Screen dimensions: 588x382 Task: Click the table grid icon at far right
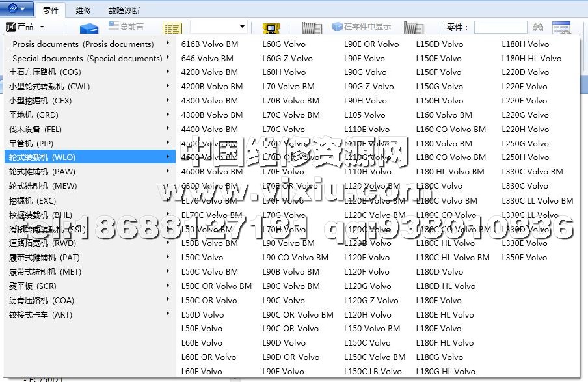(561, 29)
